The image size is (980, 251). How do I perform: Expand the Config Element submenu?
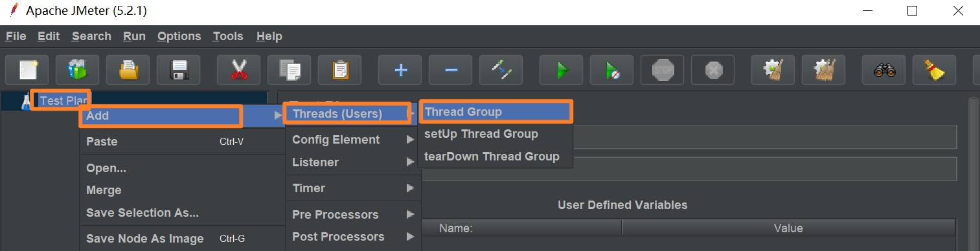(x=352, y=140)
